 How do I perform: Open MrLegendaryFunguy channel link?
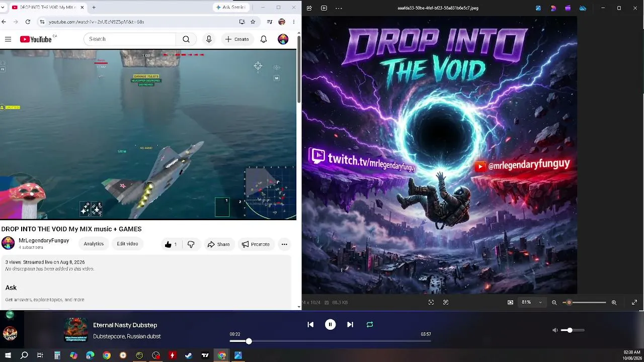pos(44,241)
